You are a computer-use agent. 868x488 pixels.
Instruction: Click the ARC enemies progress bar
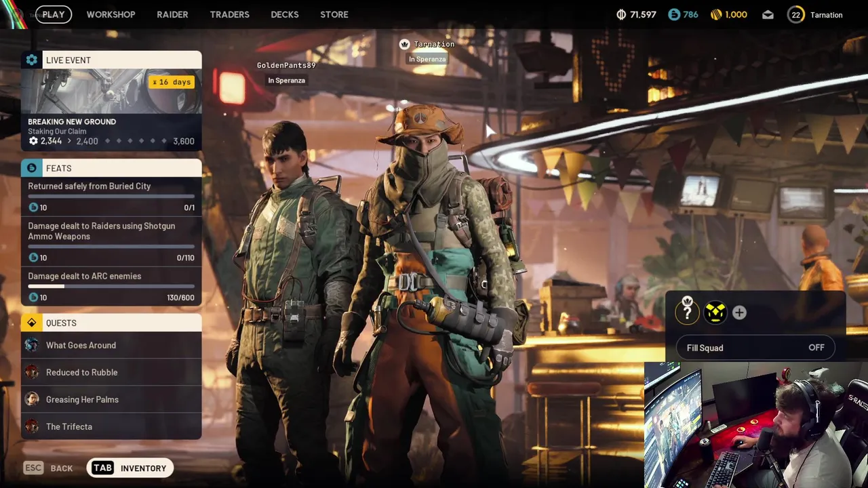click(x=111, y=286)
